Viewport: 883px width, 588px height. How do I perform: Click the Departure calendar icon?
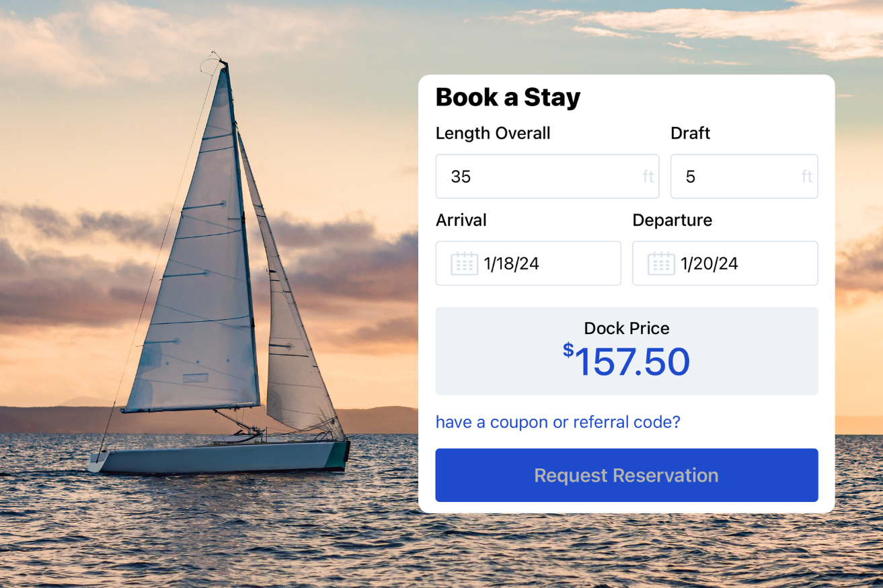pos(661,263)
